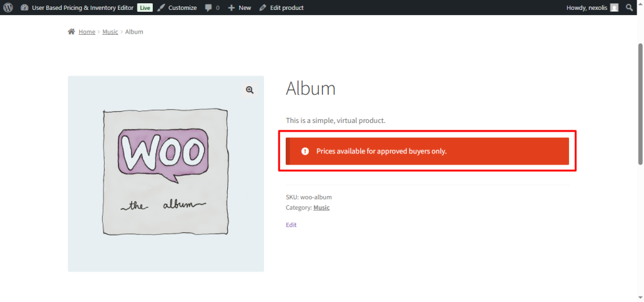Open User Based Pricing & Inventory Editor site menu
This screenshot has height=302, width=644.
pos(77,7)
